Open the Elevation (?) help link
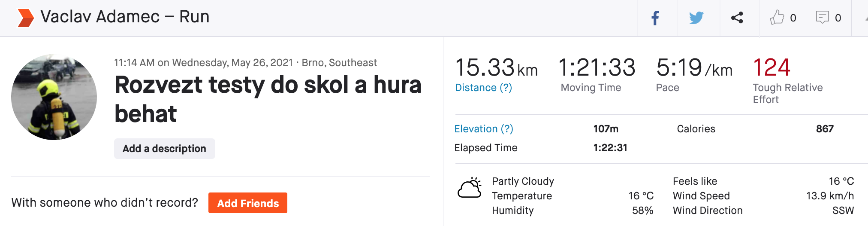 [484, 129]
